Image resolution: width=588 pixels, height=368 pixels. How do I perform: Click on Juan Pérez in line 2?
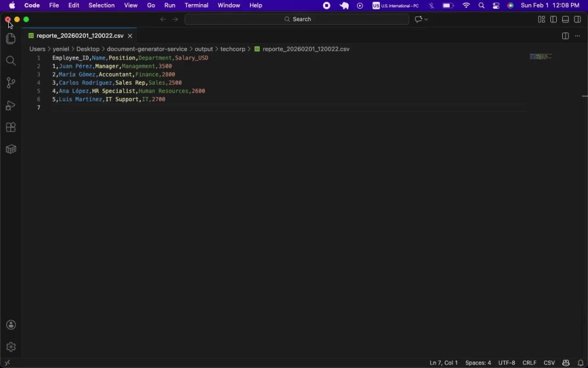click(x=75, y=66)
